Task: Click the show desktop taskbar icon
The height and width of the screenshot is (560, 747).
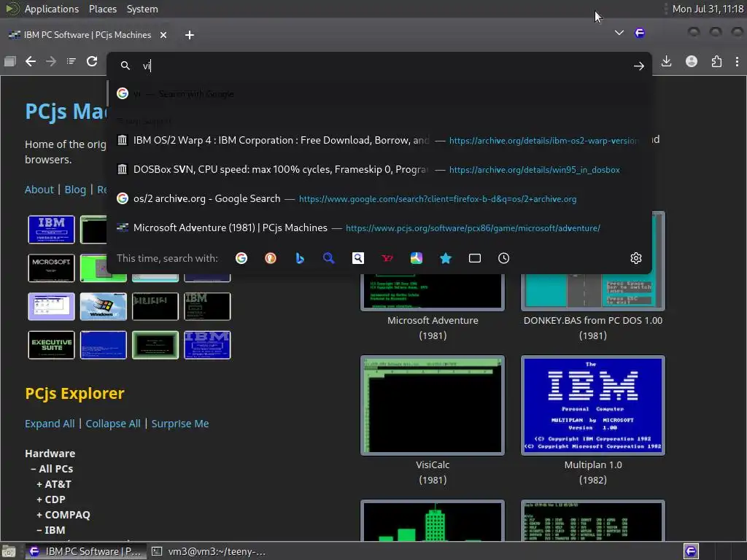Action: point(9,551)
